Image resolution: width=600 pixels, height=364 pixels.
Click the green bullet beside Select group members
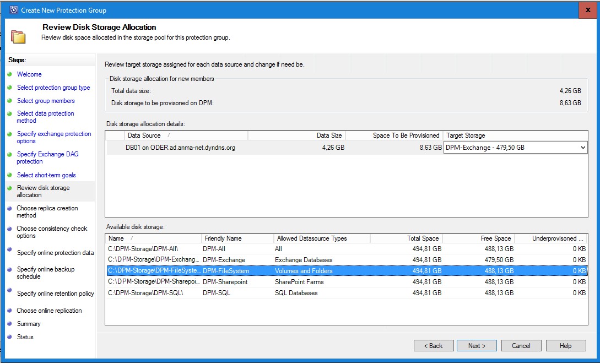(x=9, y=101)
